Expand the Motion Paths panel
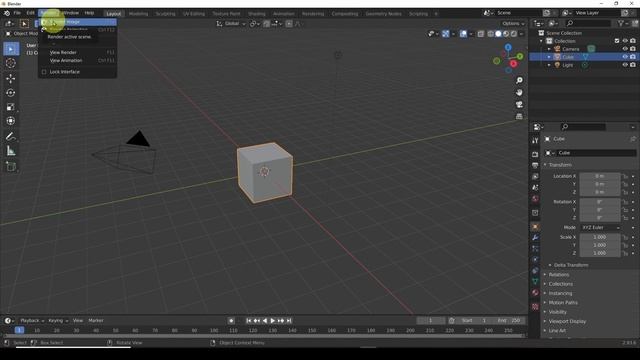The image size is (640, 360). (562, 303)
